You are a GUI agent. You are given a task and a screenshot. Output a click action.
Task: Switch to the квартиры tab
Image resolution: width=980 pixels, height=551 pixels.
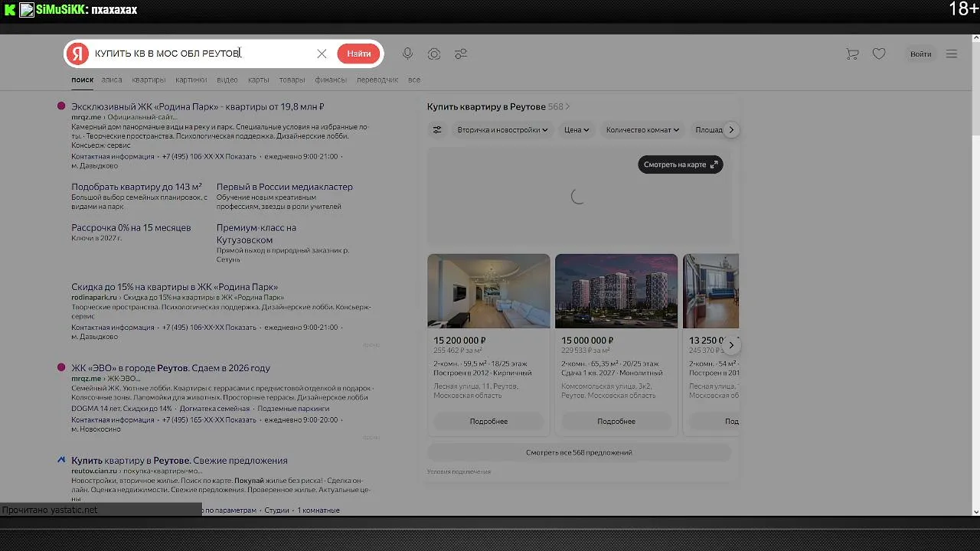[149, 80]
